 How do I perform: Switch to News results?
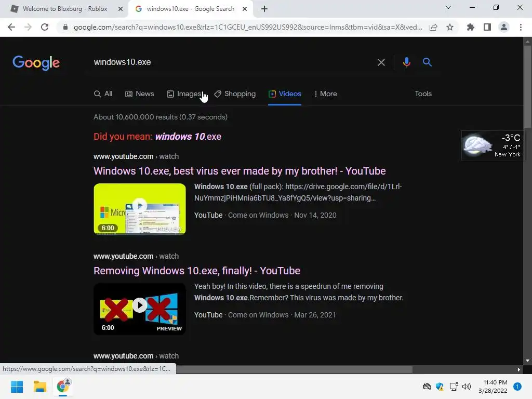tap(139, 94)
